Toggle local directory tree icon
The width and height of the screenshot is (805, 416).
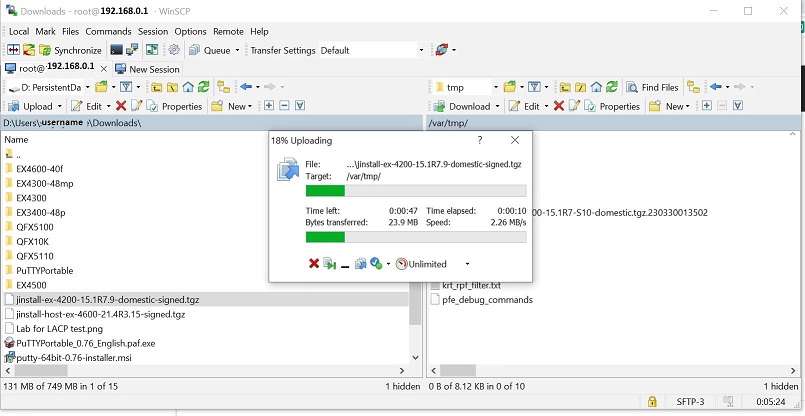click(223, 87)
